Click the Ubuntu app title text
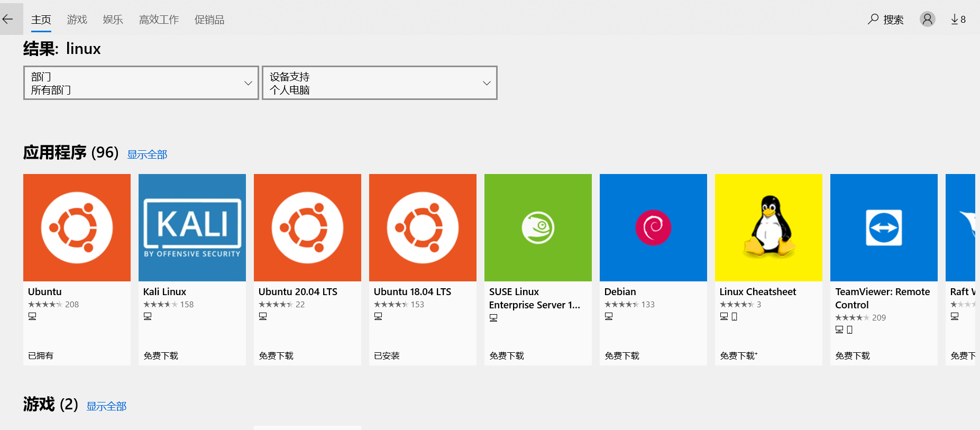Screen dimensions: 980x430 click(45, 291)
